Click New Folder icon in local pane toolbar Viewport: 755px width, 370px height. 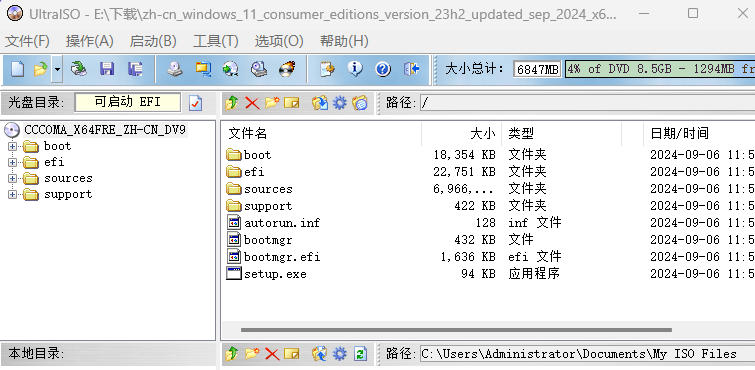(252, 354)
